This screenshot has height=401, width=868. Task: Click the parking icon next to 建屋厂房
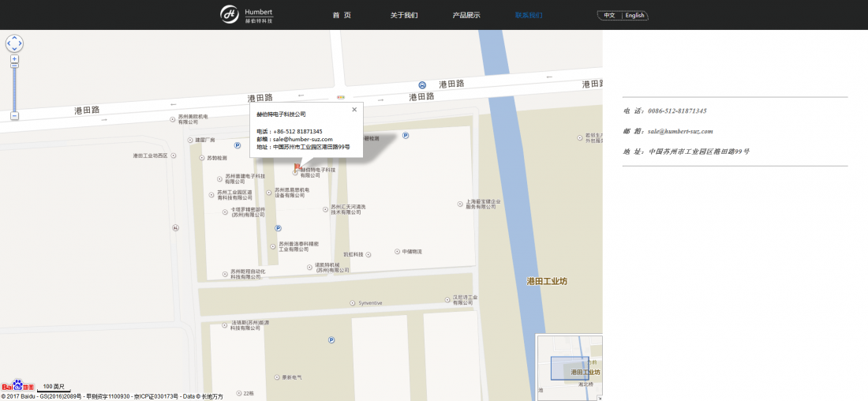click(238, 145)
